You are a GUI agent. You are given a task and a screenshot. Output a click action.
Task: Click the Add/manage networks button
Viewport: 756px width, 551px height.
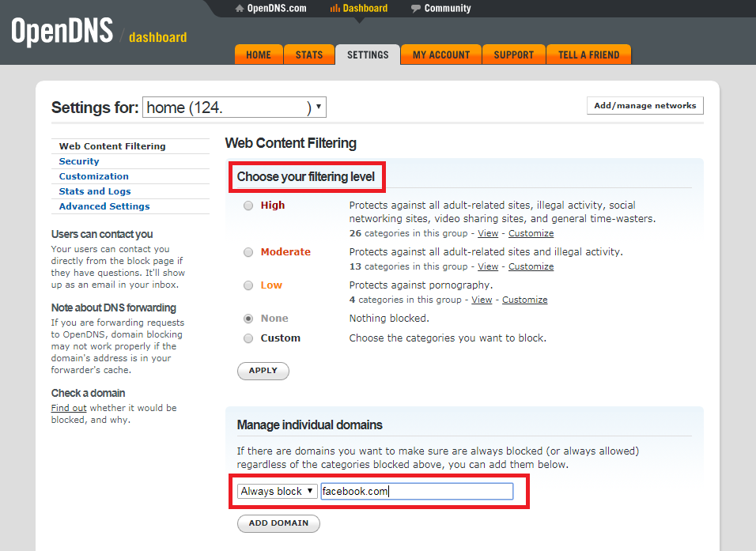click(x=644, y=106)
